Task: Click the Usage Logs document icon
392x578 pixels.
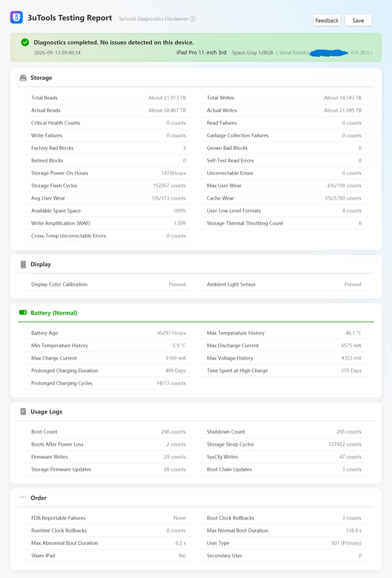Action: coord(23,411)
